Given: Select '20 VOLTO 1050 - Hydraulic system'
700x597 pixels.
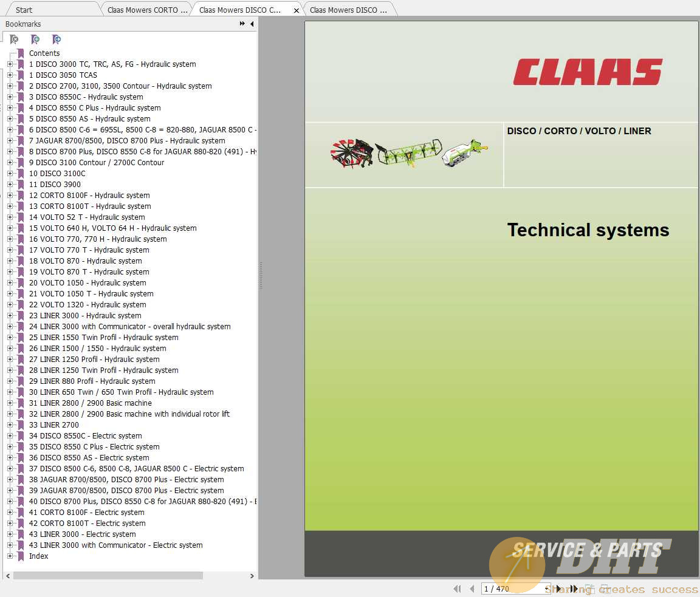Looking at the screenshot, I should [87, 283].
